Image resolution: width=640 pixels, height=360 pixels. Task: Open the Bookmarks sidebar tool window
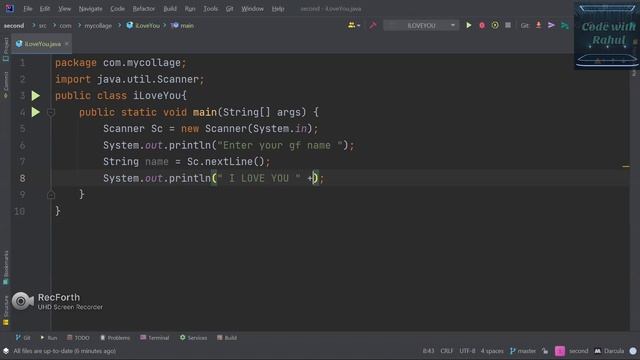(6, 267)
